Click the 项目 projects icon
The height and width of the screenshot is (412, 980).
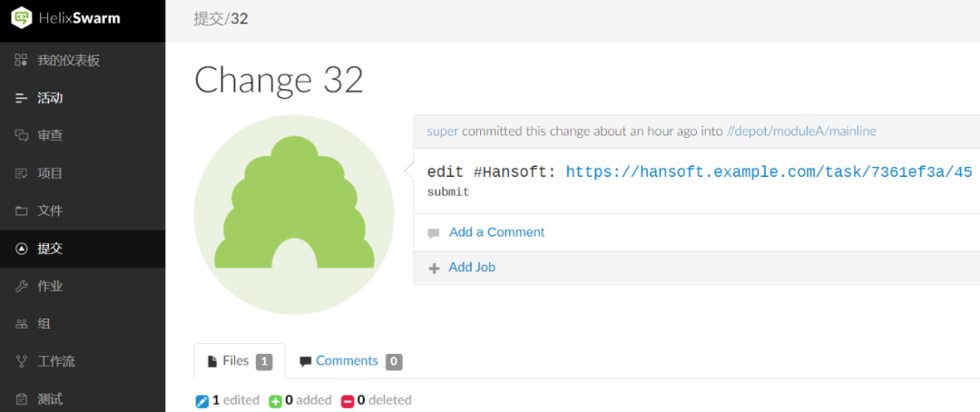point(22,173)
